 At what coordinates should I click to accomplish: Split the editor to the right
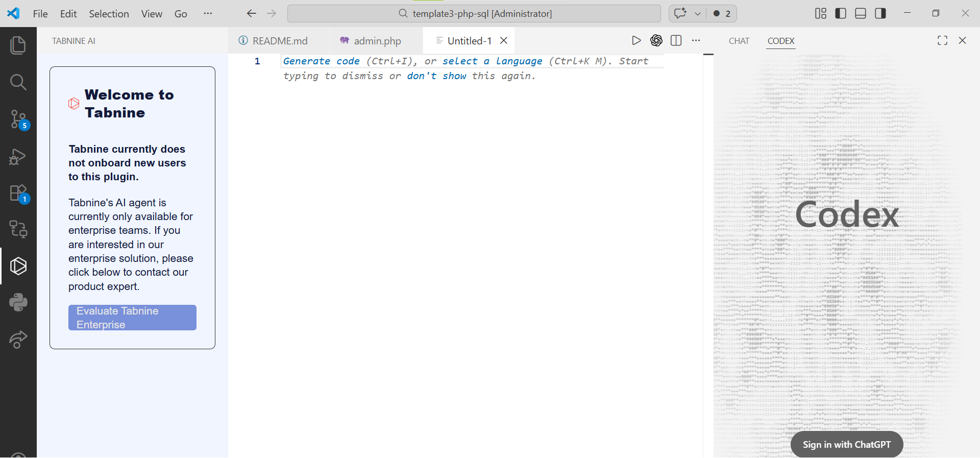click(x=676, y=40)
